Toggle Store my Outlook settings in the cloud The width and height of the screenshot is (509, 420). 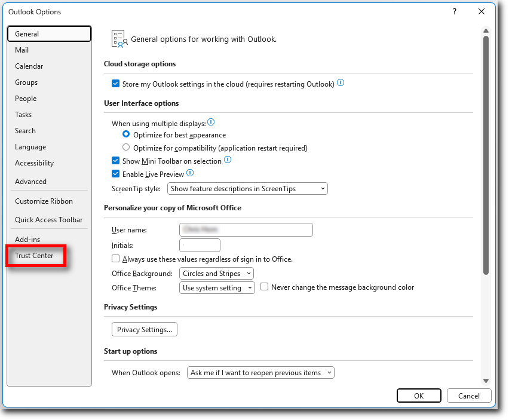115,84
